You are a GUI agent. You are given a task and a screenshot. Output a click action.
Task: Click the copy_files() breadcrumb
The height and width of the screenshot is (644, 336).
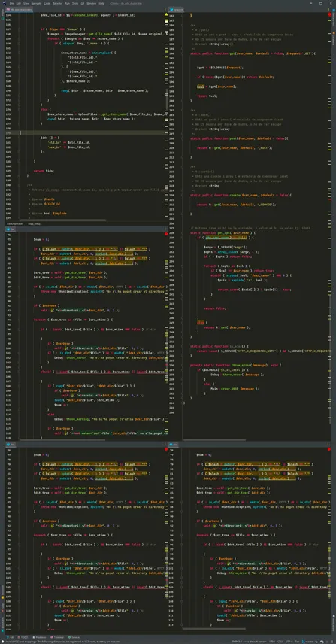coord(34,223)
